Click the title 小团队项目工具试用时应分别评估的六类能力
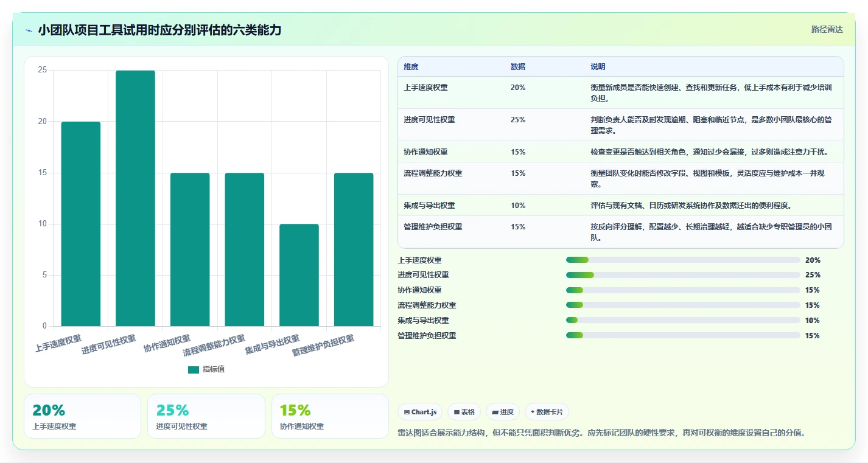The image size is (868, 463). tap(159, 30)
